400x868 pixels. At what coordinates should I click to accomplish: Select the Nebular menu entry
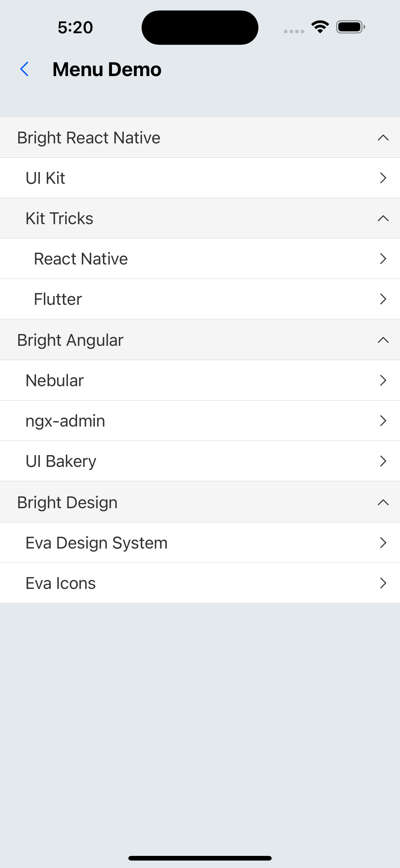[55, 380]
